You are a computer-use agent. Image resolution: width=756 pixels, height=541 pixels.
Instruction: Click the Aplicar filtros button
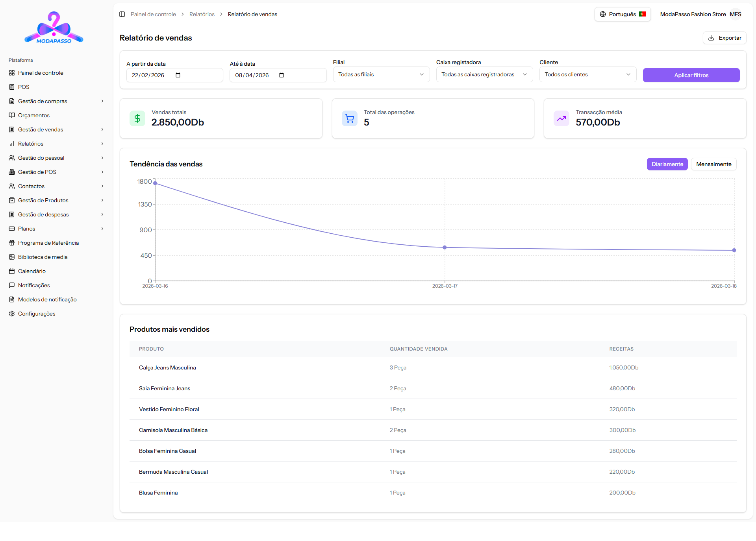(691, 75)
